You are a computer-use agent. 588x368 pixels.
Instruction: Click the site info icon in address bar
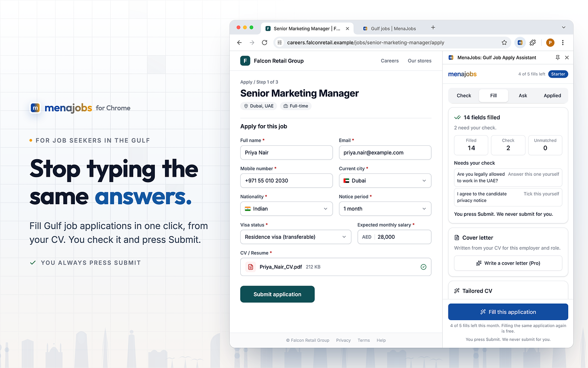[x=280, y=43]
